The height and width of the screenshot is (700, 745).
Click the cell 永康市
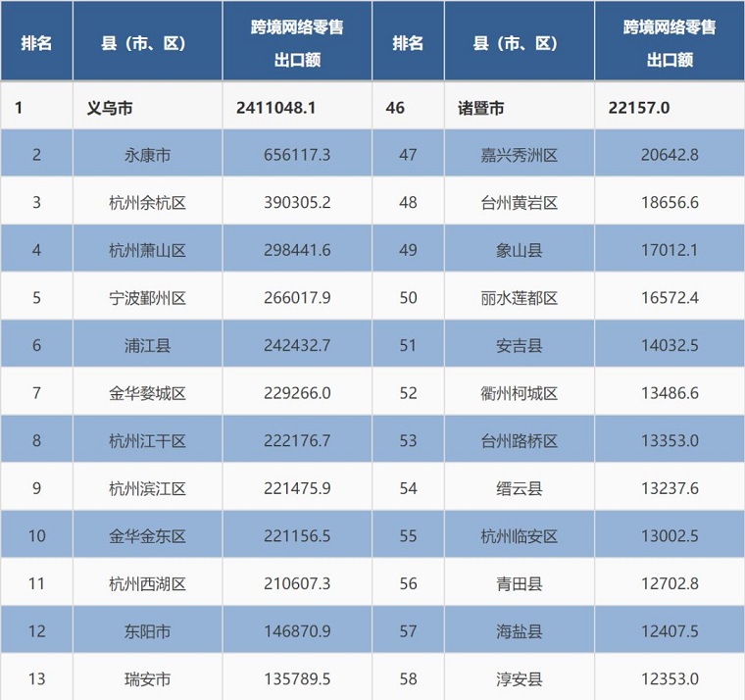[x=147, y=155]
